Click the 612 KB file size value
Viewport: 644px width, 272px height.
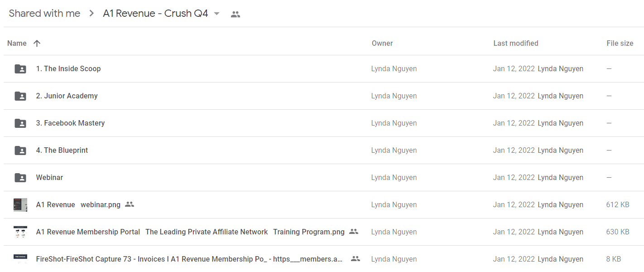tap(618, 205)
